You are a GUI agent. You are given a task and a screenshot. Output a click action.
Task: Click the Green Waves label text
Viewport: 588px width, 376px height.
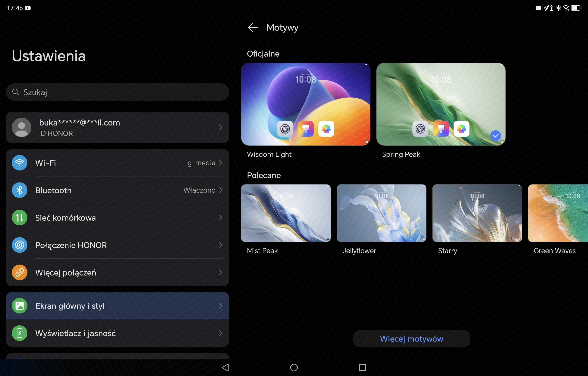555,251
